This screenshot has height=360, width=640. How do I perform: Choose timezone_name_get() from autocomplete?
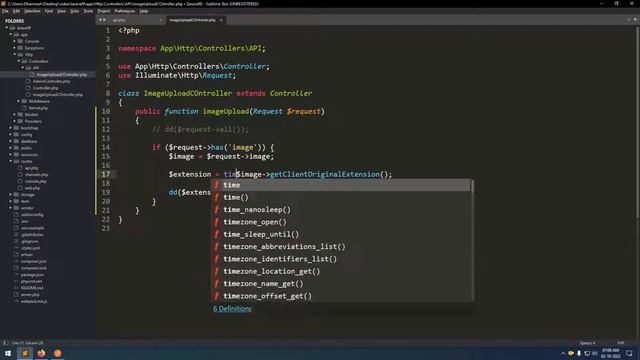tap(342, 284)
